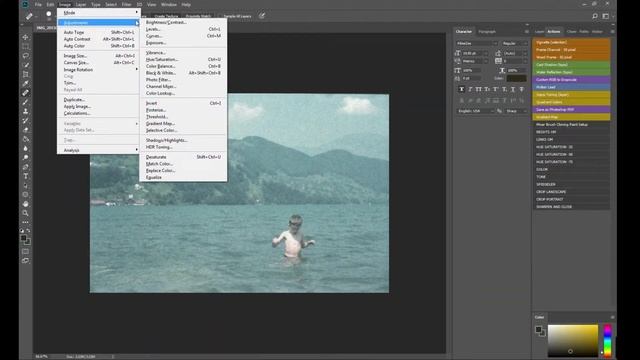Select the Eraser tool
This screenshot has height=360, width=640.
(26, 130)
